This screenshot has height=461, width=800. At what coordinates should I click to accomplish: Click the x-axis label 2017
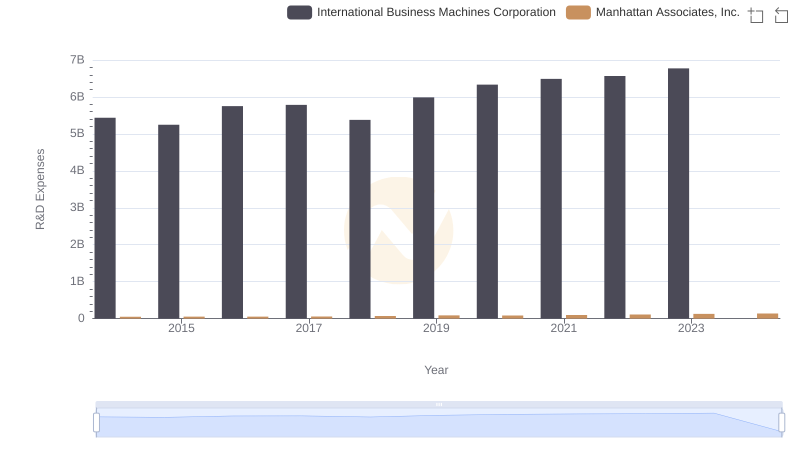[309, 328]
